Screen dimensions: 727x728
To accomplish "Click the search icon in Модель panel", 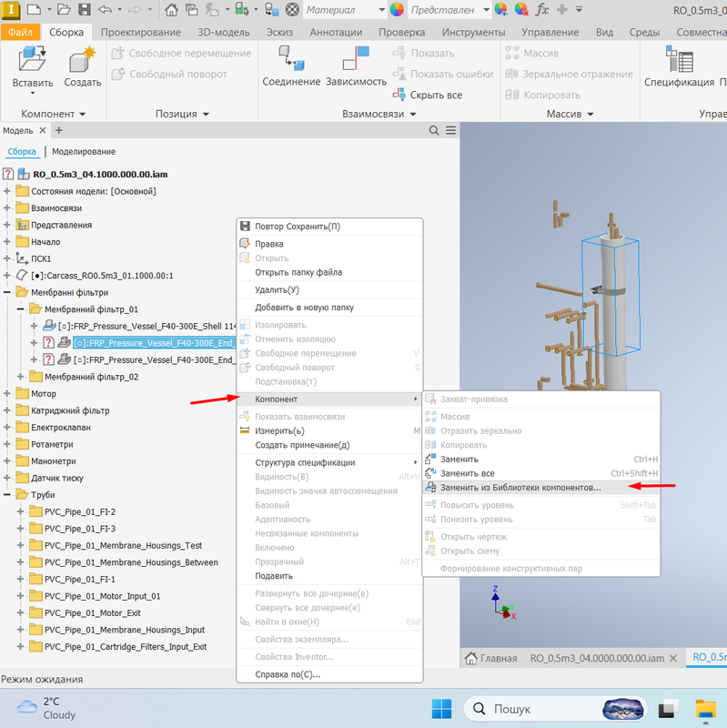I will [434, 130].
